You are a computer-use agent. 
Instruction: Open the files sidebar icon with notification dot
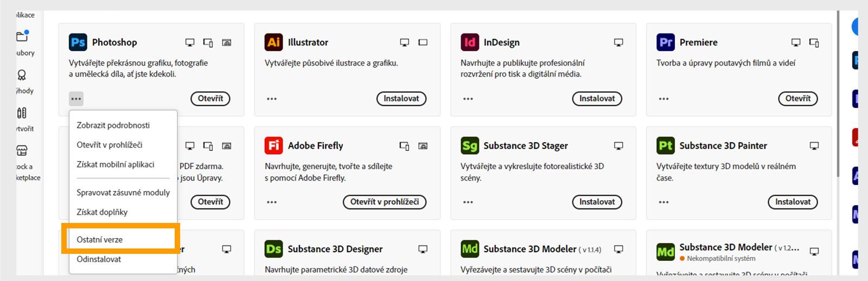coord(22,36)
